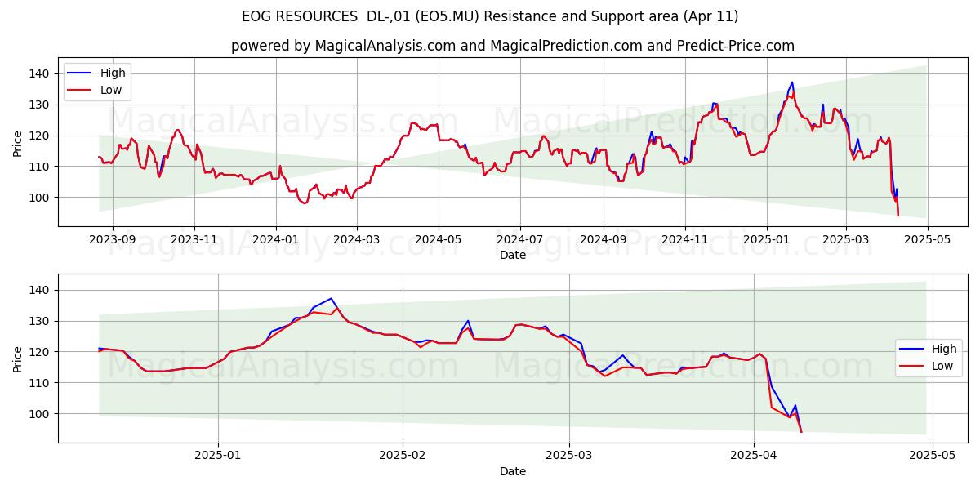Click the January peak near 137 on bottom chart
This screenshot has height=490, width=980.
point(331,298)
